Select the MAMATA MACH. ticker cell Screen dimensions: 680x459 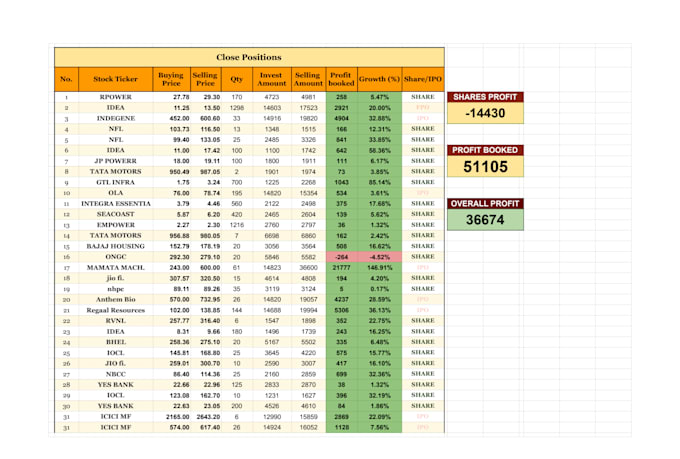(x=115, y=267)
